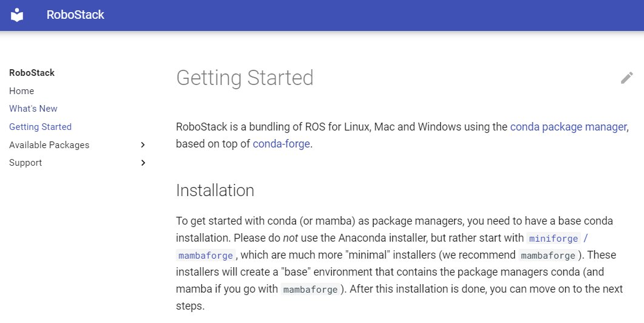Click RoboStack title in the blue header

point(75,15)
